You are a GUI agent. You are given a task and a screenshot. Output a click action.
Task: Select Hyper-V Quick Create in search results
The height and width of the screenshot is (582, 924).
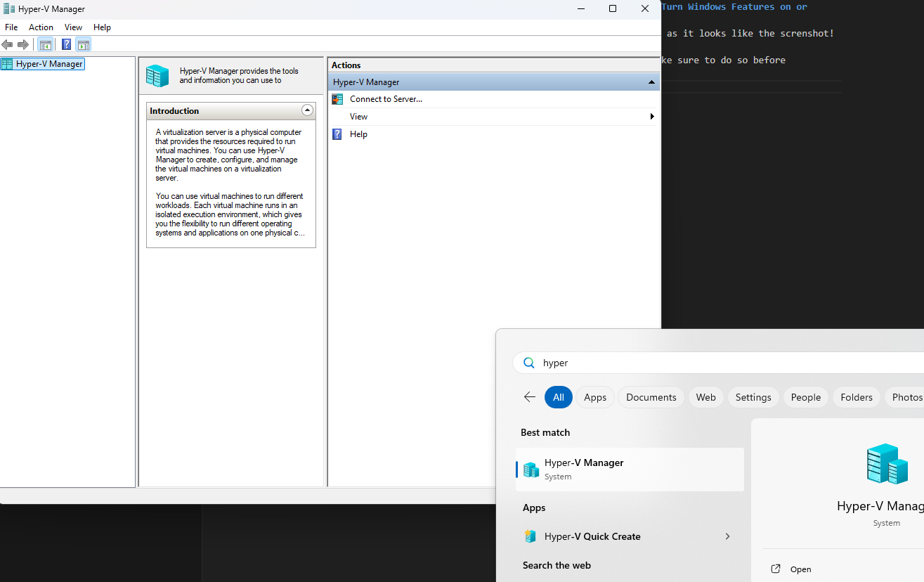pyautogui.click(x=592, y=536)
